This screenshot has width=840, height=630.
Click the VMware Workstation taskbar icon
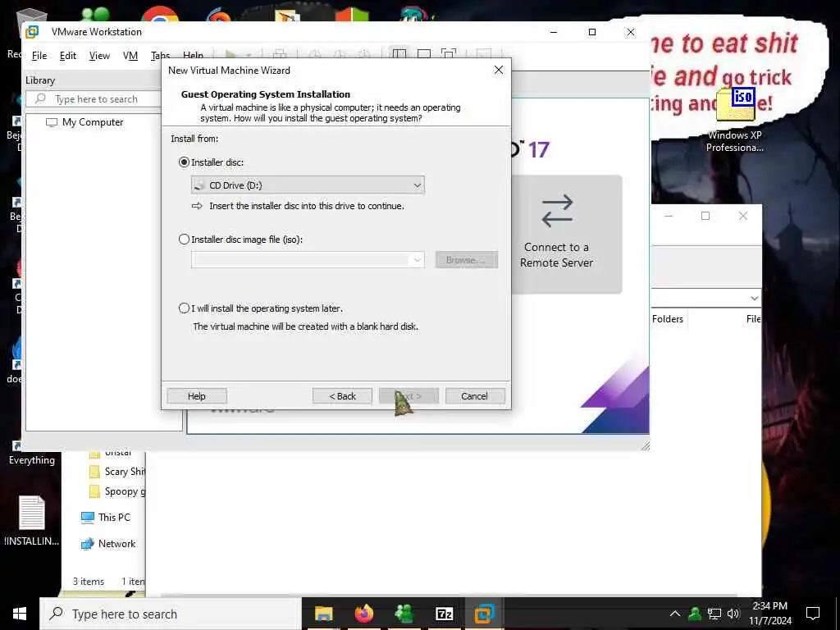click(x=484, y=614)
